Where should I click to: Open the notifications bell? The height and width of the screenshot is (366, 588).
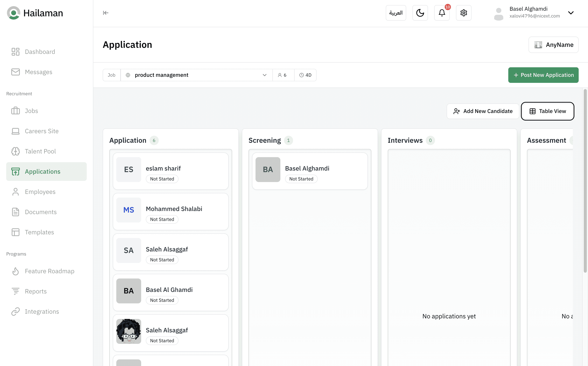click(x=442, y=13)
